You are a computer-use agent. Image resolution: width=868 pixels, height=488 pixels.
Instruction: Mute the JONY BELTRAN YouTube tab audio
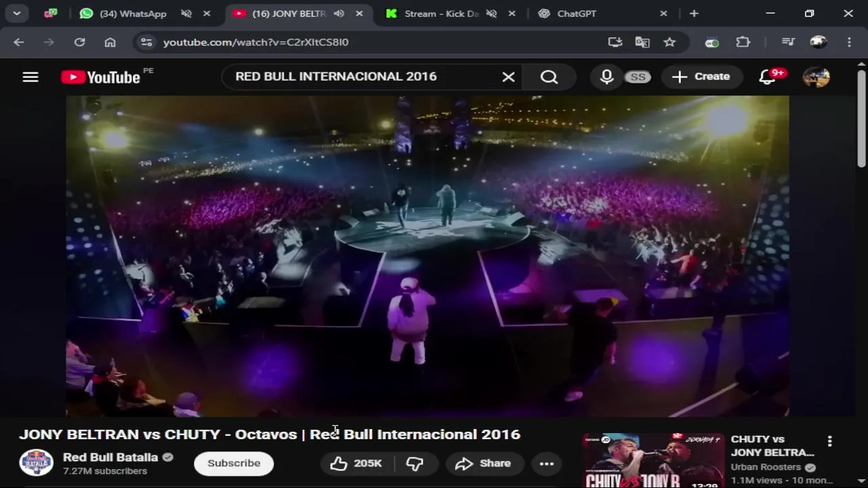[x=339, y=14]
